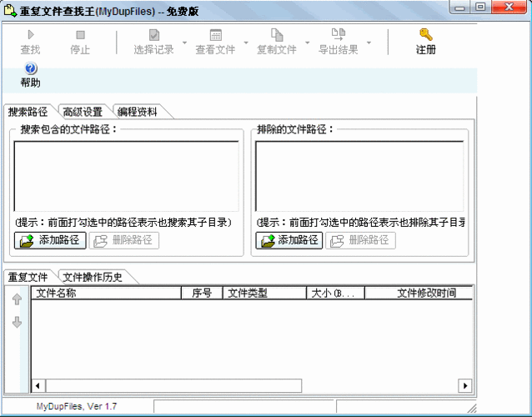Click the 停止 (stop) toolbar icon
This screenshot has height=417, width=532.
click(80, 34)
